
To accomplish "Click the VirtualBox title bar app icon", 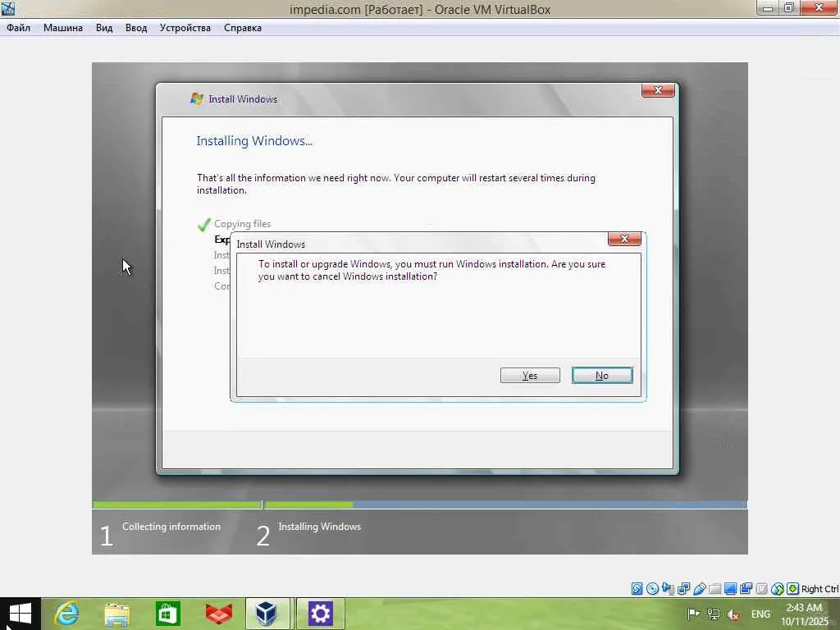I will [8, 8].
